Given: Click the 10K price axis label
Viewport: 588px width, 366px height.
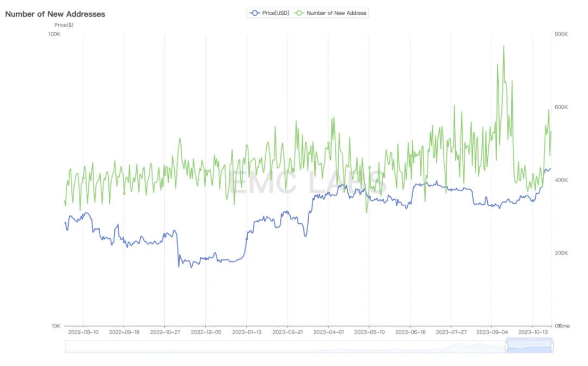Looking at the screenshot, I should tap(56, 326).
